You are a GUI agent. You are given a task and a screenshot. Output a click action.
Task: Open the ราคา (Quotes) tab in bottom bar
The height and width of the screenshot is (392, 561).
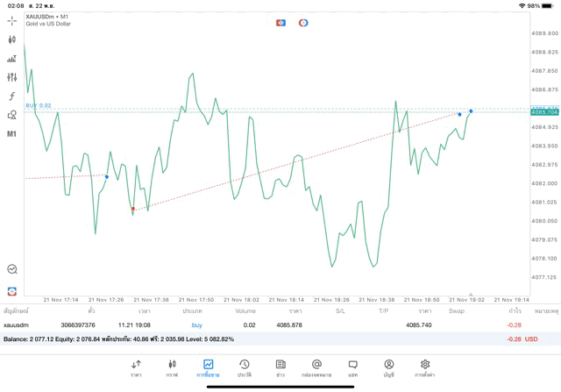pyautogui.click(x=136, y=367)
